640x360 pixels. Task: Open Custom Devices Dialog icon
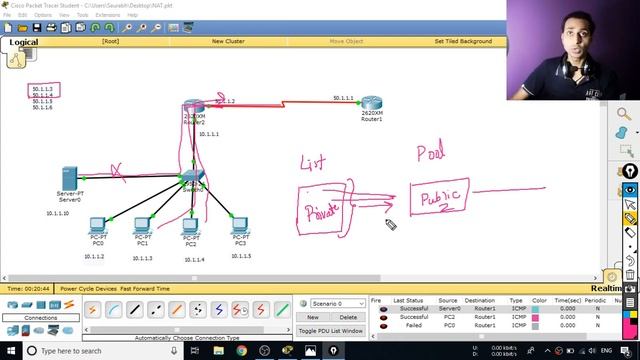(188, 28)
